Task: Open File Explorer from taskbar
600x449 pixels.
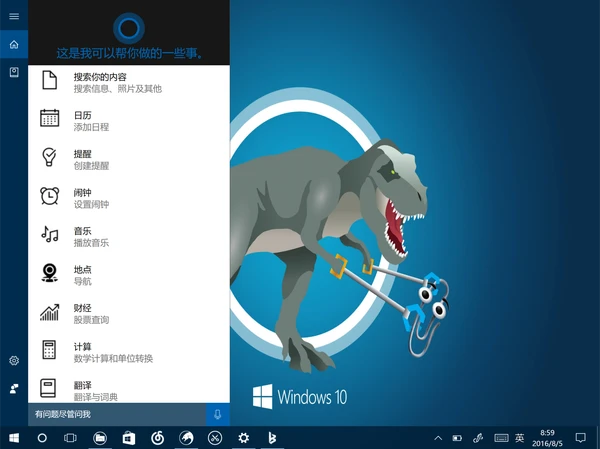Action: pyautogui.click(x=100, y=438)
